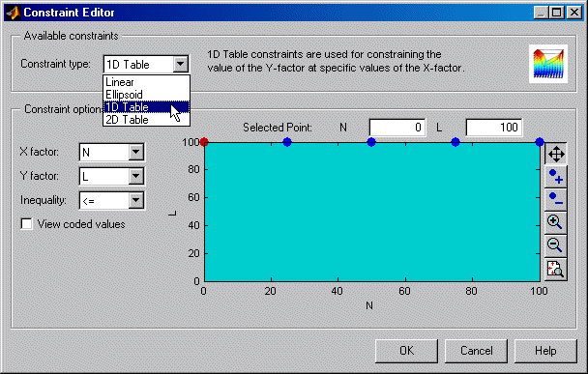
Task: Open the Constraint type dropdown arrow
Action: click(x=181, y=64)
